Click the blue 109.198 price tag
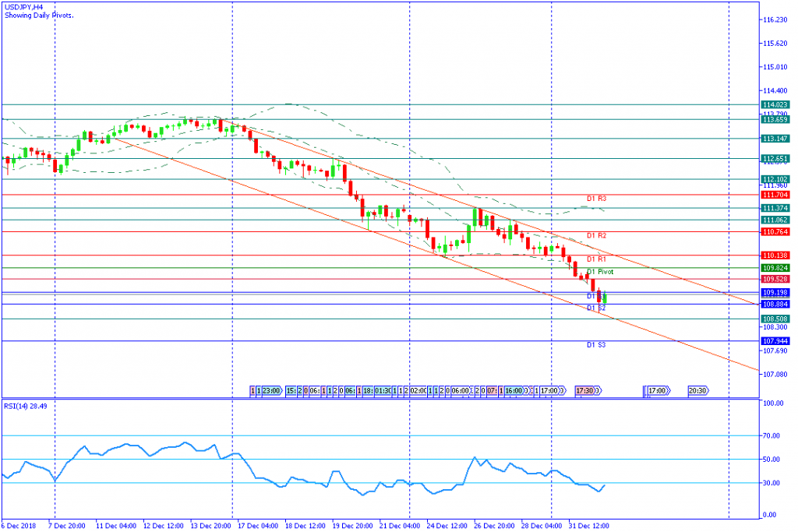This screenshot has height=532, width=798. tap(775, 293)
